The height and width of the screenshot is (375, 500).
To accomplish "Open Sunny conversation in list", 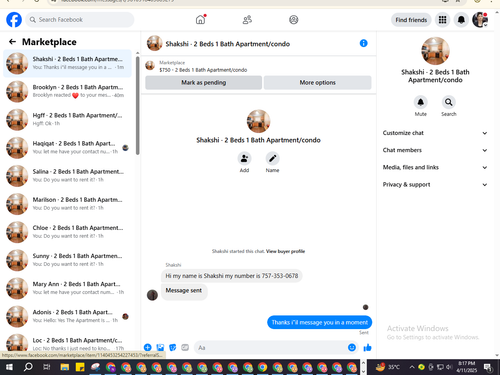I will 67,260.
